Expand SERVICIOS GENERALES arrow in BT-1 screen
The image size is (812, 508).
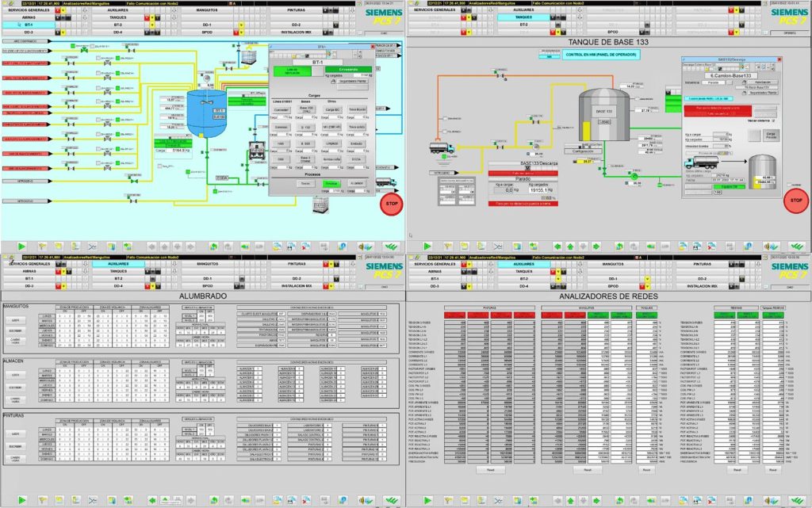click(x=85, y=10)
